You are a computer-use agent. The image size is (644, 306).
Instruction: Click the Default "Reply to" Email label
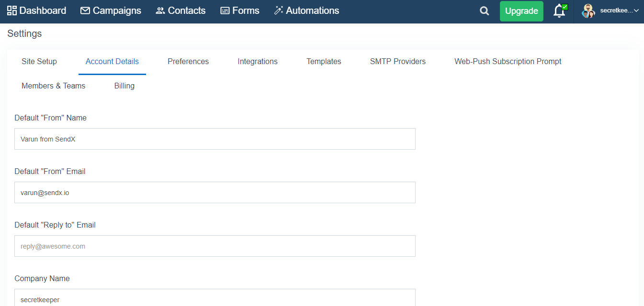tap(55, 225)
